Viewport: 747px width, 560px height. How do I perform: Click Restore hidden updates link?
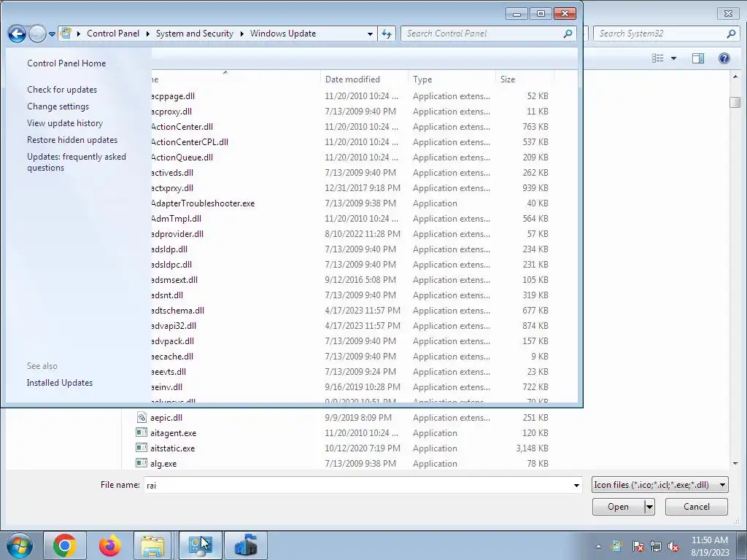72,139
